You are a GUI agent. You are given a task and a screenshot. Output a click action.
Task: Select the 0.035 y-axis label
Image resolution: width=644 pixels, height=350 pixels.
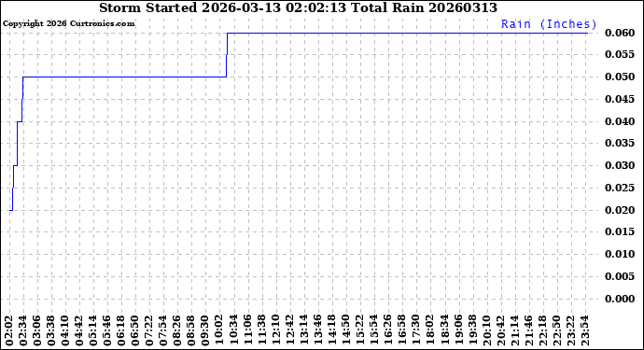click(620, 144)
